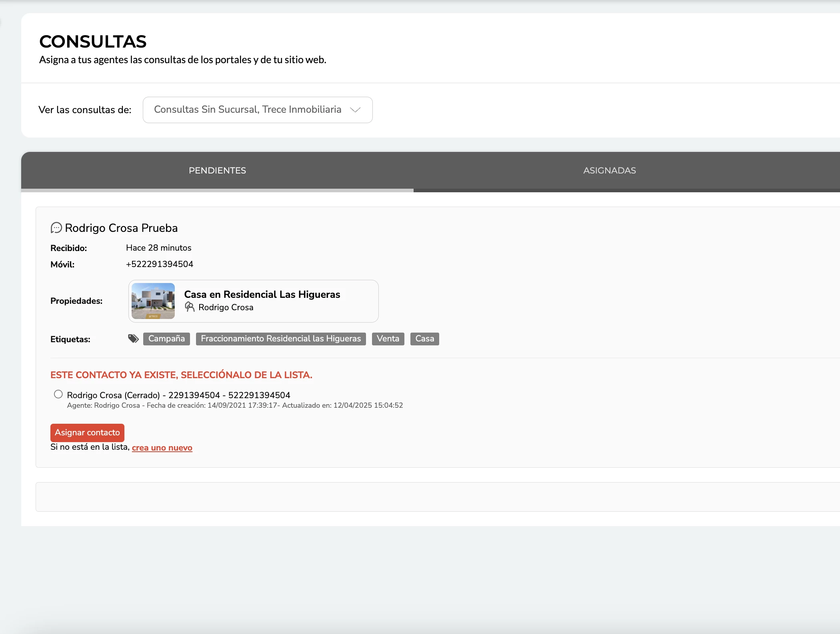Click the mobile number +522291394504
This screenshot has height=634, width=840.
coord(160,264)
